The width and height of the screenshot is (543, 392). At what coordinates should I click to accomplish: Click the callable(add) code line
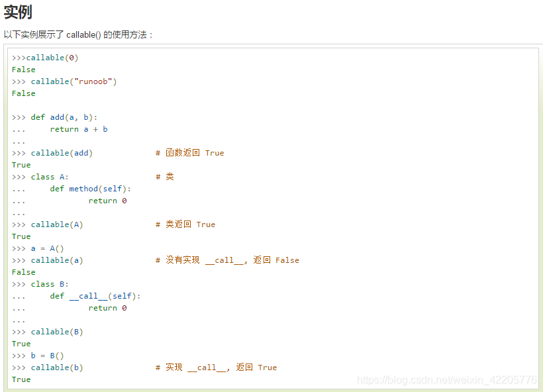(x=52, y=152)
